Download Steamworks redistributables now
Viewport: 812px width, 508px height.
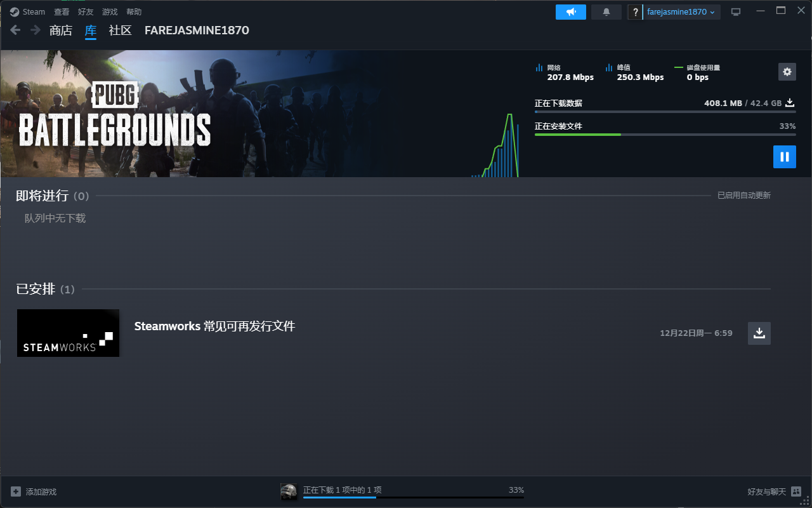pos(759,333)
